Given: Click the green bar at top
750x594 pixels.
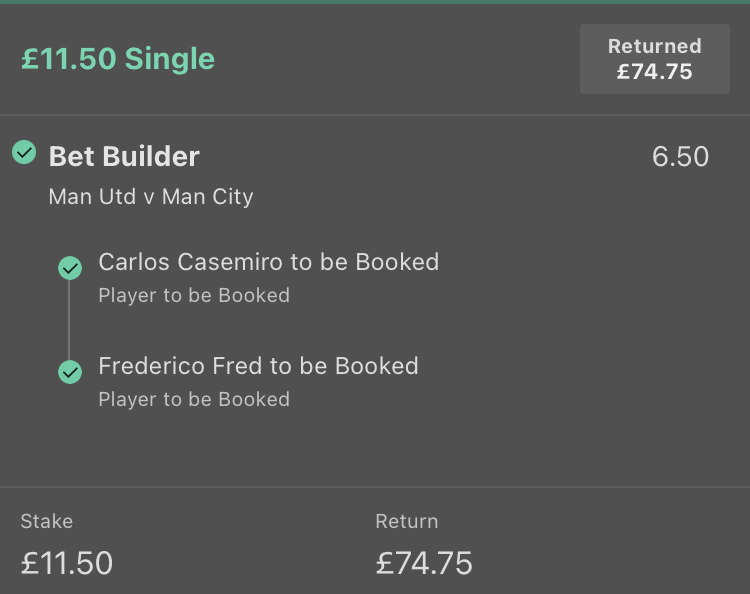Looking at the screenshot, I should (375, 2).
